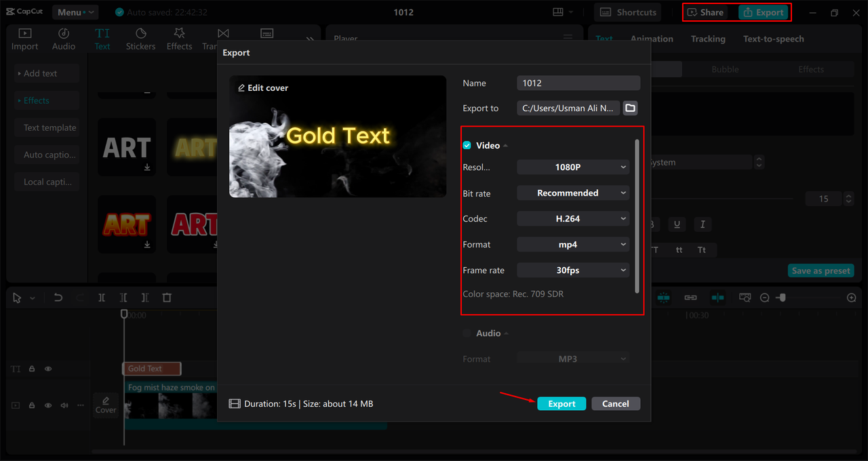Click the top-right Export button
Viewport: 868px width, 461px height.
764,12
